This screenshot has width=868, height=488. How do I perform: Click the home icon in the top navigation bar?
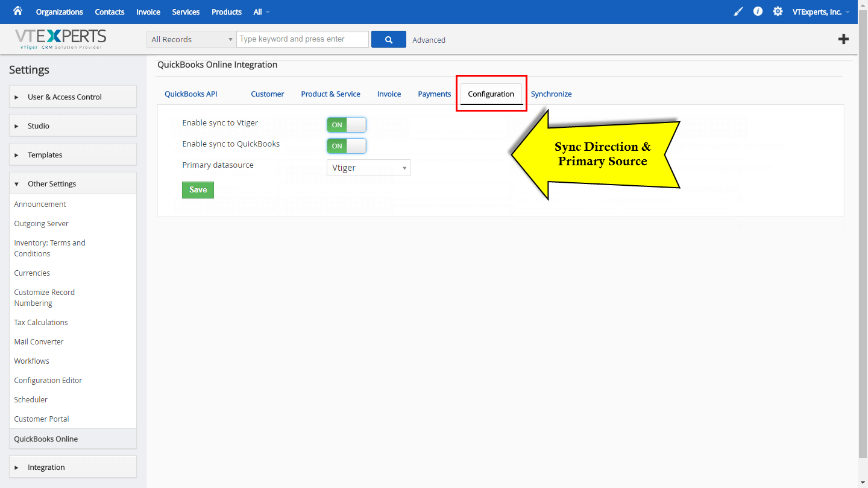click(17, 11)
